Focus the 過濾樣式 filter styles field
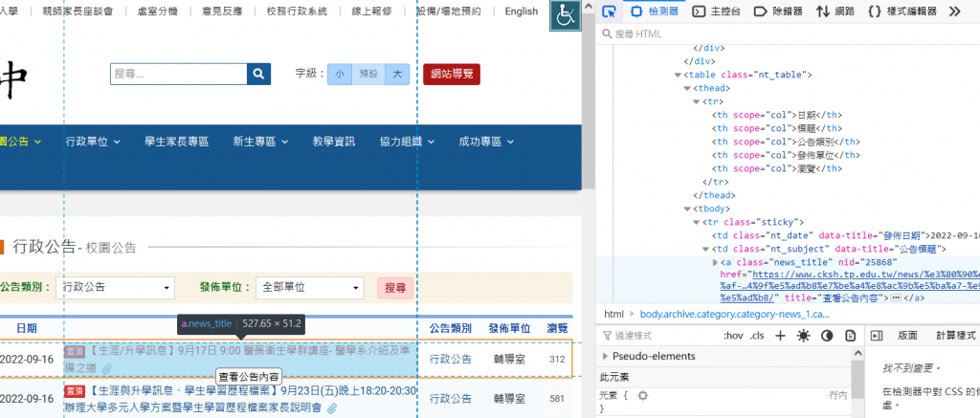Screen dimensions: 980x418 (657, 336)
